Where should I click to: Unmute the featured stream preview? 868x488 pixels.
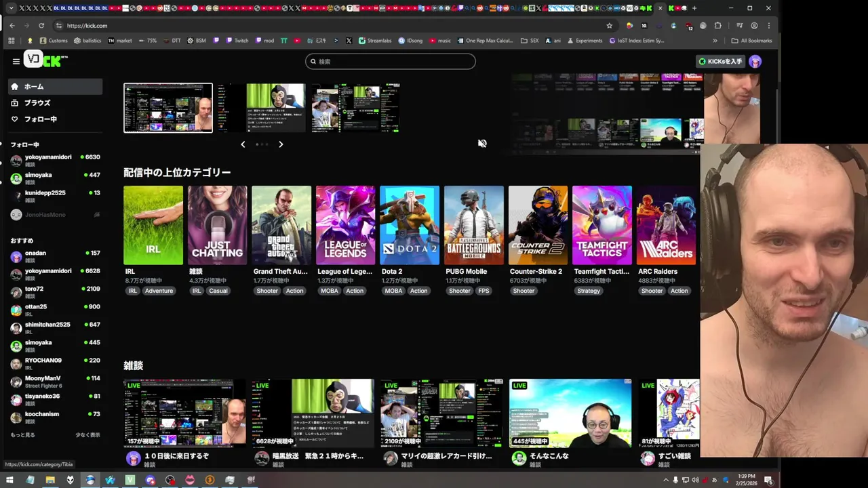[x=482, y=143]
